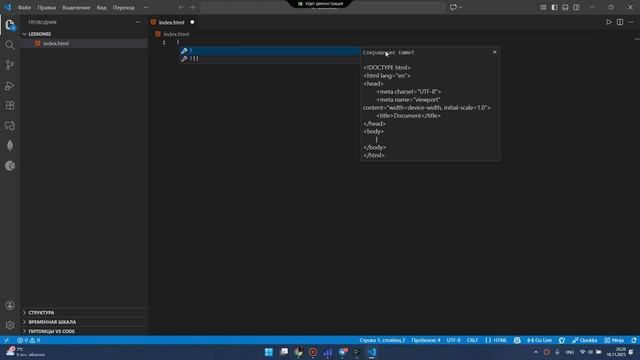Open the Go menu (Переход)
The height and width of the screenshot is (360, 640).
(x=123, y=7)
